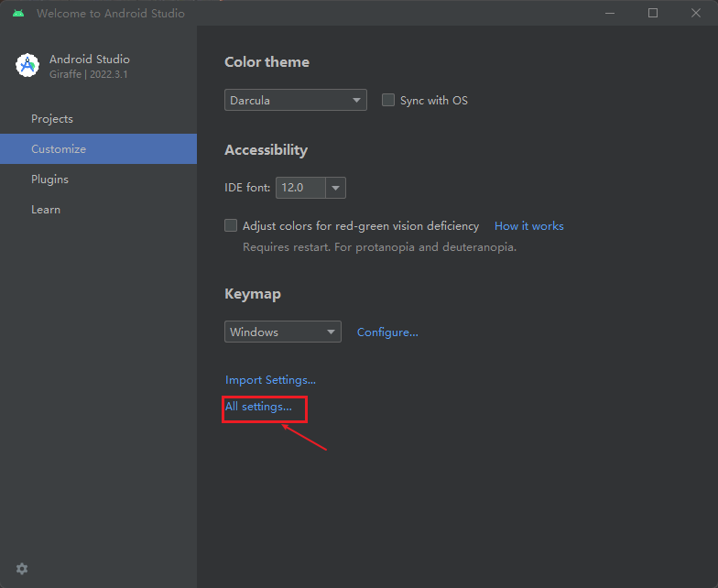Enable the Sync with OS checkbox
This screenshot has width=718, height=588.
pyautogui.click(x=388, y=100)
